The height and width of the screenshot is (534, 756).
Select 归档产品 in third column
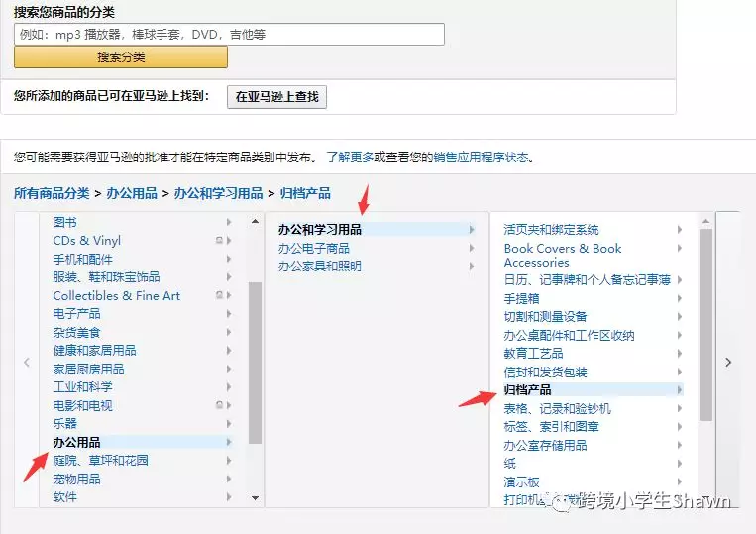[527, 390]
